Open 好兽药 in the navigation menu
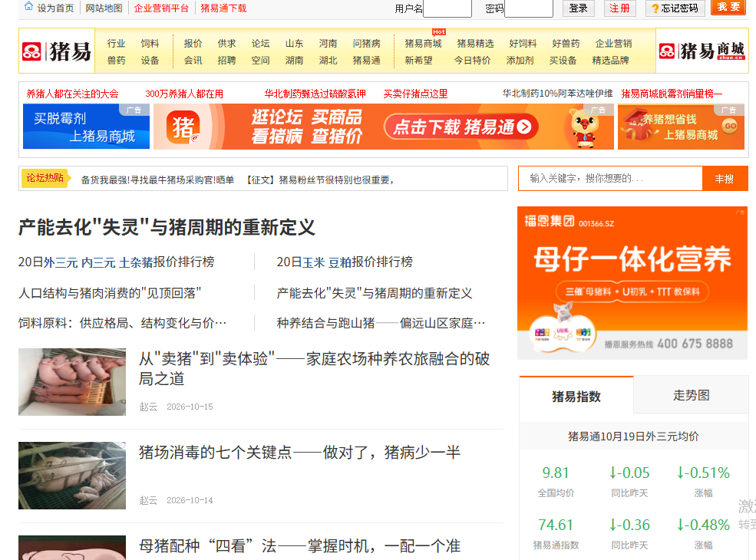This screenshot has width=756, height=560. click(x=566, y=44)
